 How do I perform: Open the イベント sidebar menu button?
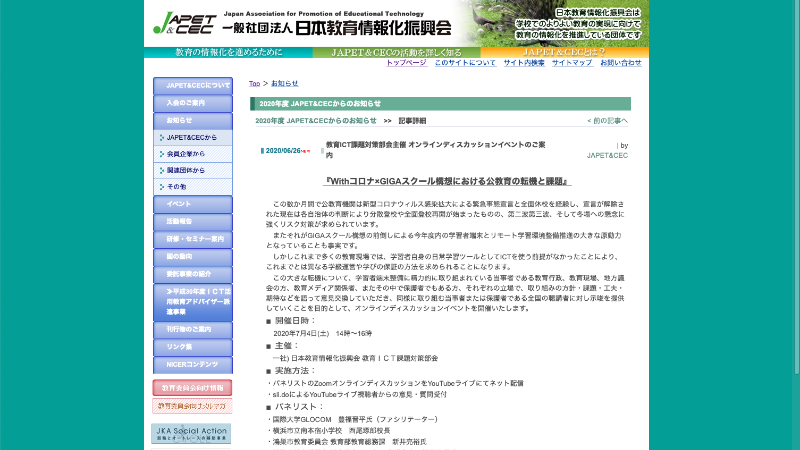pyautogui.click(x=192, y=204)
